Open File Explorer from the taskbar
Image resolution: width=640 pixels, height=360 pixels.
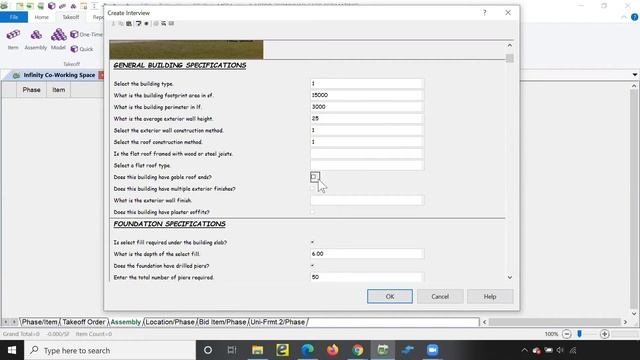point(258,350)
